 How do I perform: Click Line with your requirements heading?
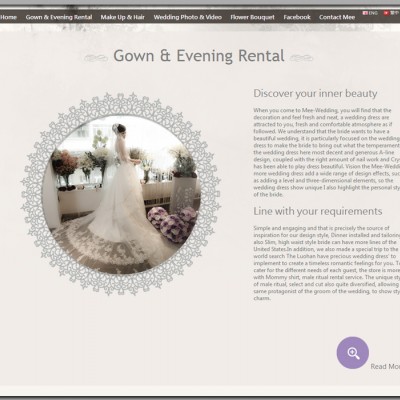[x=318, y=211]
